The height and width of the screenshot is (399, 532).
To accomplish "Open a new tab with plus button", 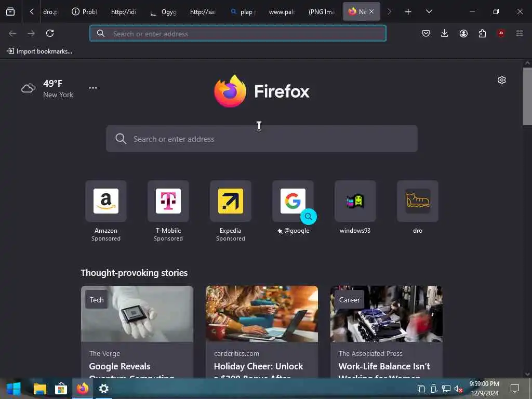I will click(x=408, y=12).
